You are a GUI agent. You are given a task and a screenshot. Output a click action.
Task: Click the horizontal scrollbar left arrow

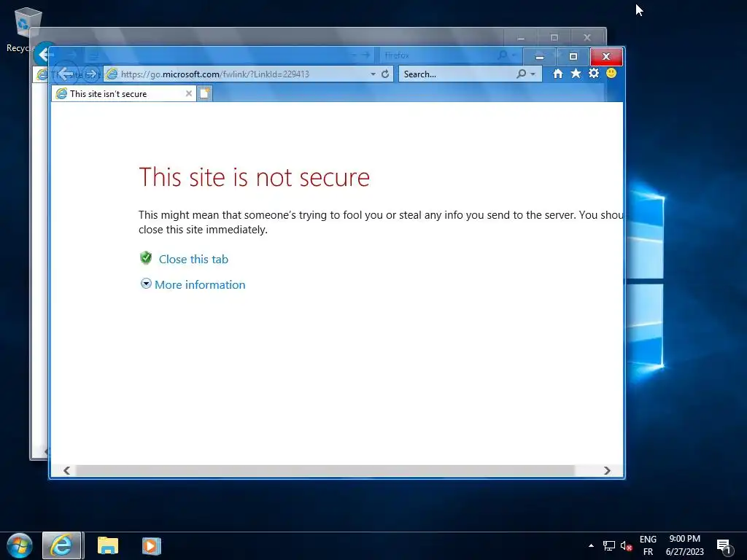[66, 470]
